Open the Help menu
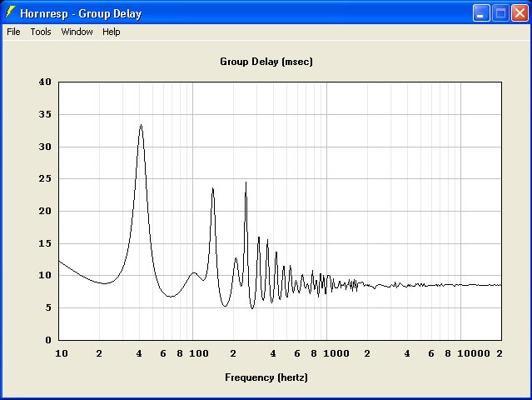 point(112,32)
